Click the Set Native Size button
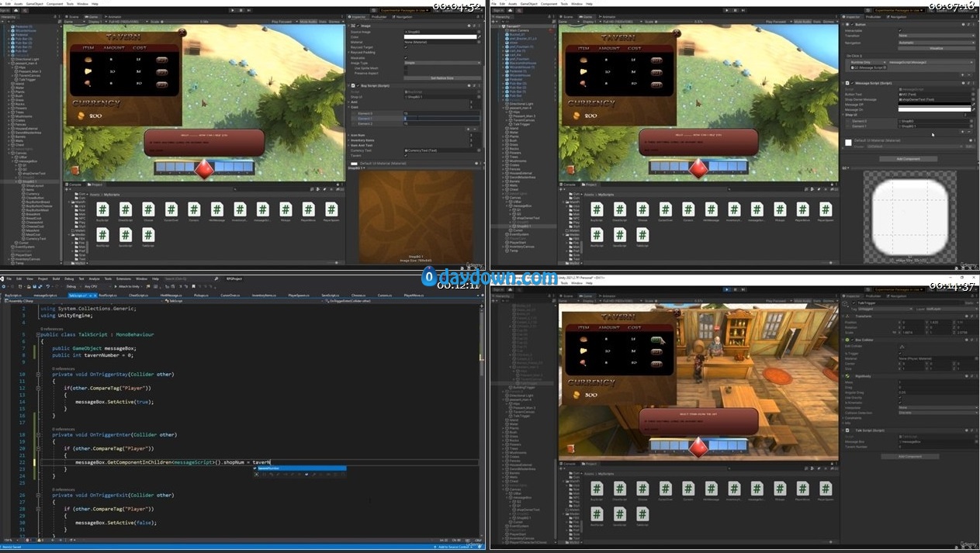980x553 pixels. click(442, 78)
